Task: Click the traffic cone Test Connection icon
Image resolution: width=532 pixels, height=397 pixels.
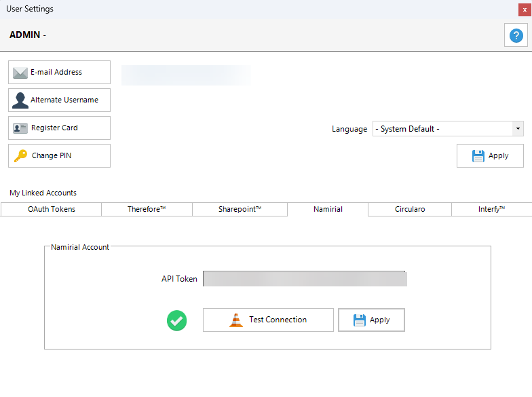Action: pyautogui.click(x=236, y=320)
